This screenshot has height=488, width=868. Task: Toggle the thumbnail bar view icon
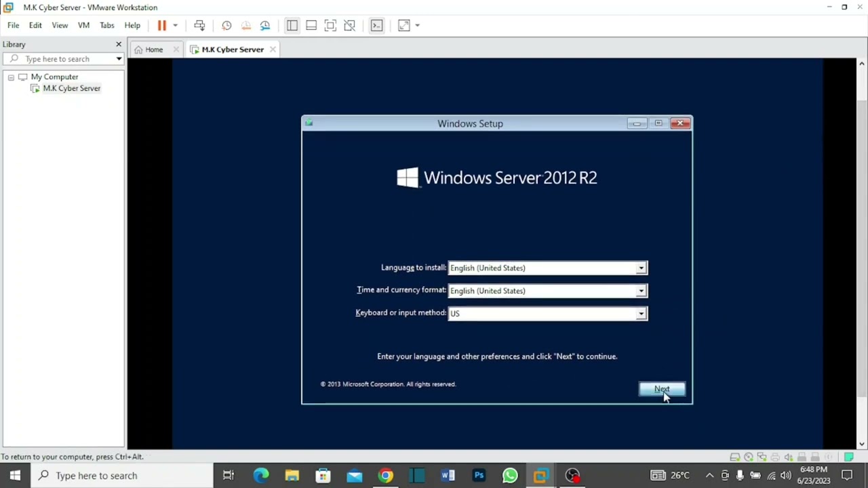[311, 25]
